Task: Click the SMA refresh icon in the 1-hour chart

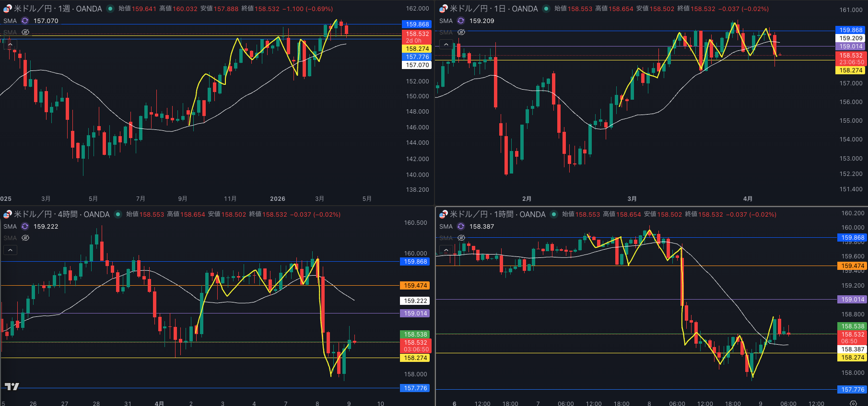Action: [461, 226]
